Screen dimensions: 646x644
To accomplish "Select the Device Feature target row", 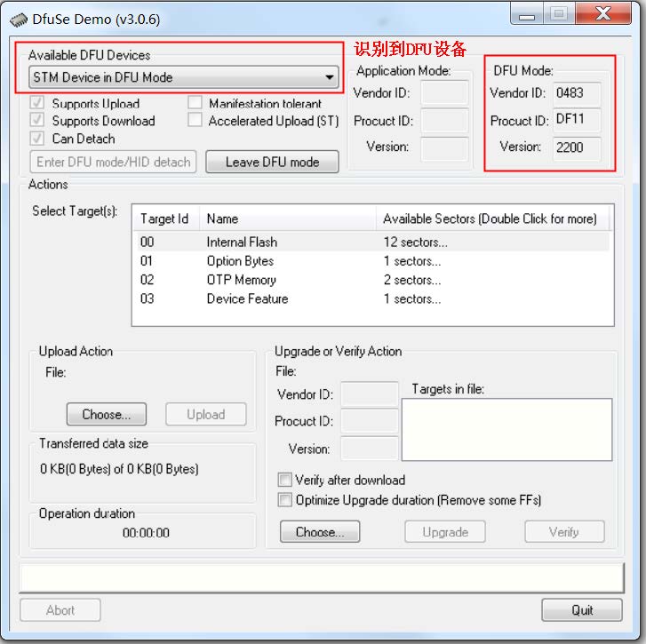I will (372, 298).
